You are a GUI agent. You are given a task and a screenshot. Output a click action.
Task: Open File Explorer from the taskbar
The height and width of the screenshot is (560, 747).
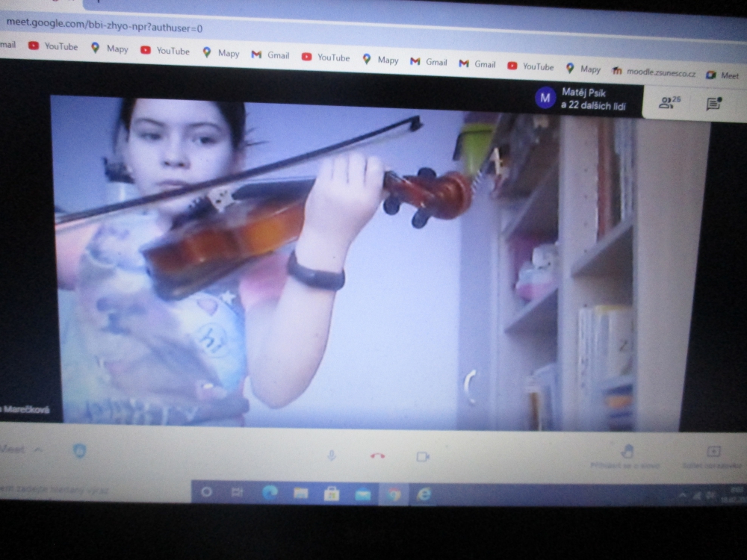tap(300, 493)
